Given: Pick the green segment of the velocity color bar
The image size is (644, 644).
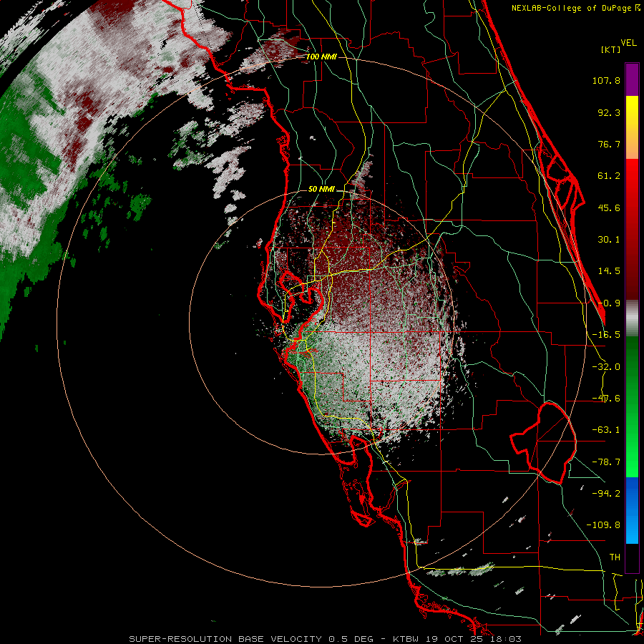Looking at the screenshot, I should (632, 406).
